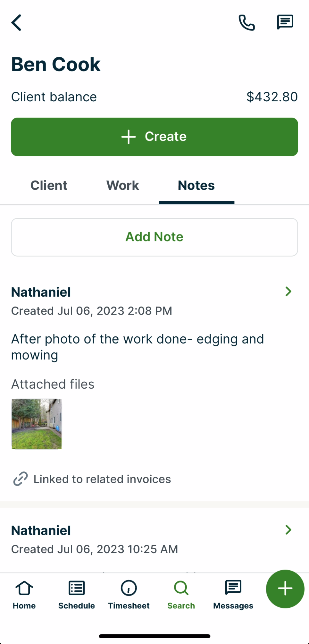Expand the 10:25 AM note chevron

coord(288,530)
